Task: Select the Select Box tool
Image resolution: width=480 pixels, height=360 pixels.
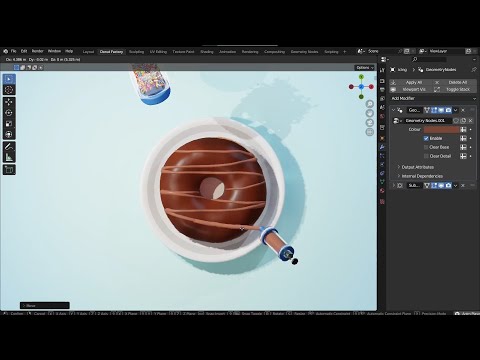Action: tap(9, 79)
